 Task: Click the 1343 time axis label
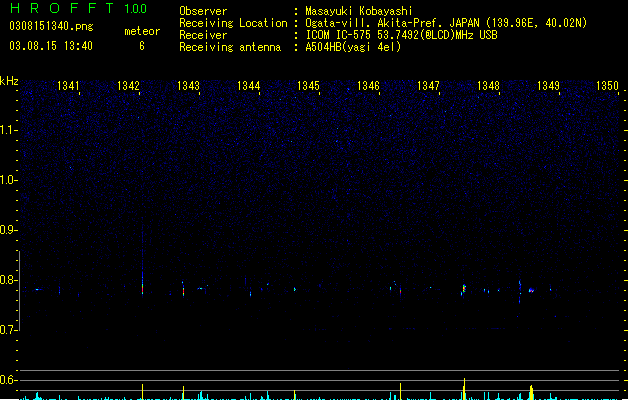(188, 86)
